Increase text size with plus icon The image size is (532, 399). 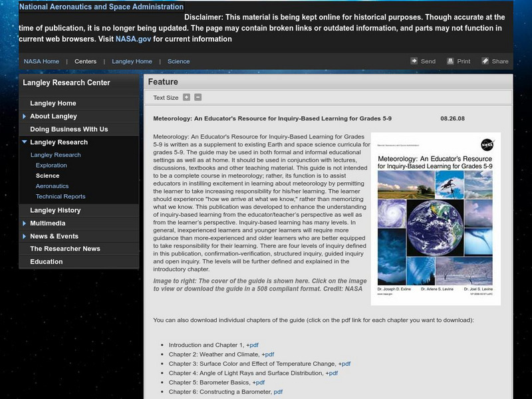(187, 97)
